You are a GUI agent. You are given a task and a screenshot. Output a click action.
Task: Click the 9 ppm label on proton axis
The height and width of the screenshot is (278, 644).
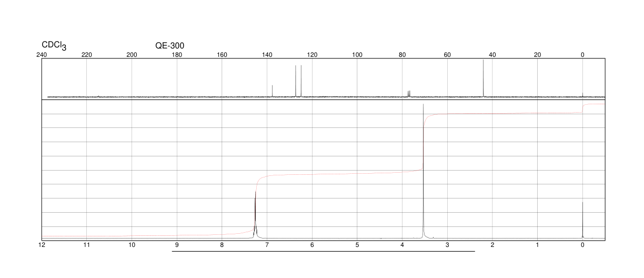pyautogui.click(x=177, y=245)
